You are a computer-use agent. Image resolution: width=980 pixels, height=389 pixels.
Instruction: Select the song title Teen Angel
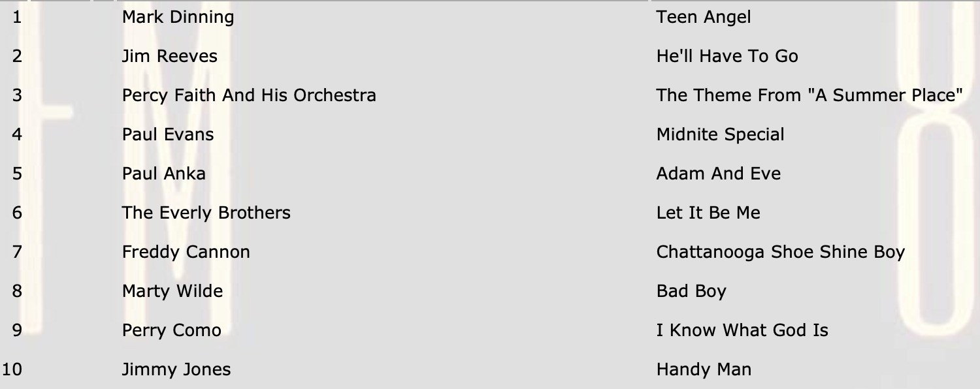click(x=704, y=18)
